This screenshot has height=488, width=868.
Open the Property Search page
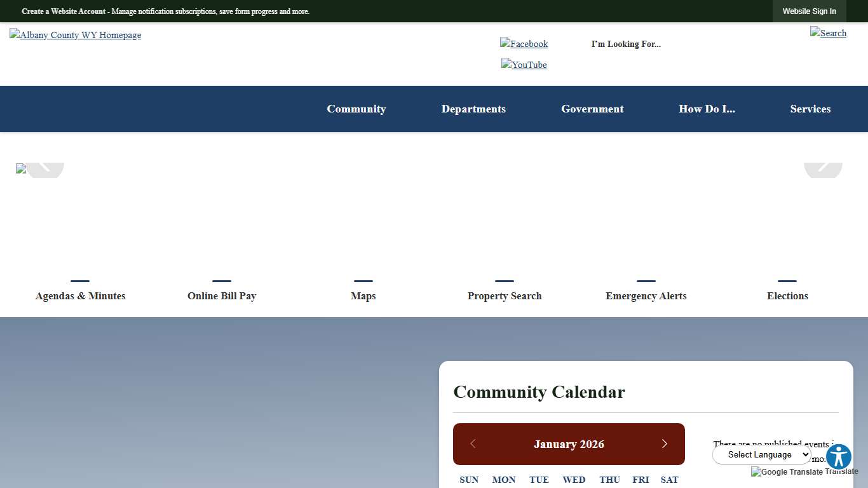[505, 295]
